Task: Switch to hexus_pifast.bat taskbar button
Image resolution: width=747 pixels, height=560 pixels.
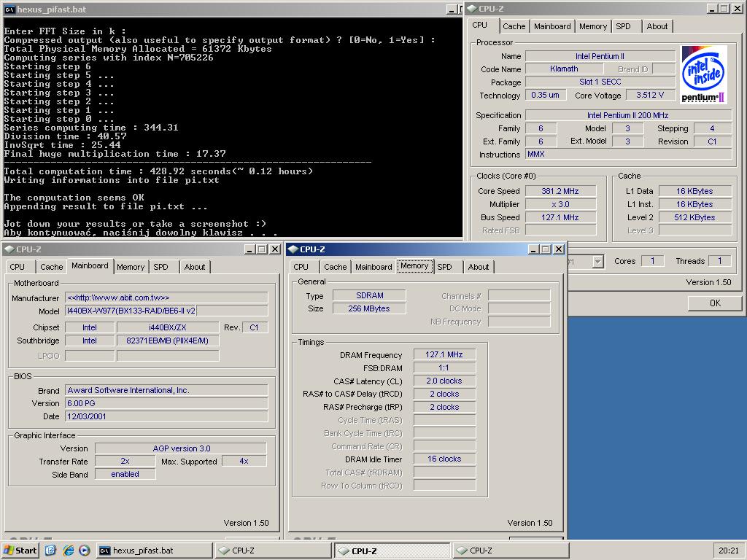Action: tap(155, 550)
